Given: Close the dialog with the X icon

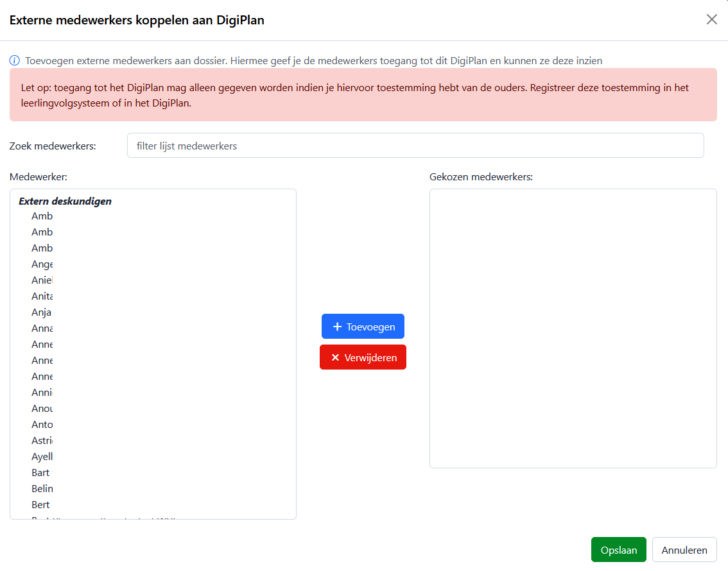Looking at the screenshot, I should click(x=711, y=19).
